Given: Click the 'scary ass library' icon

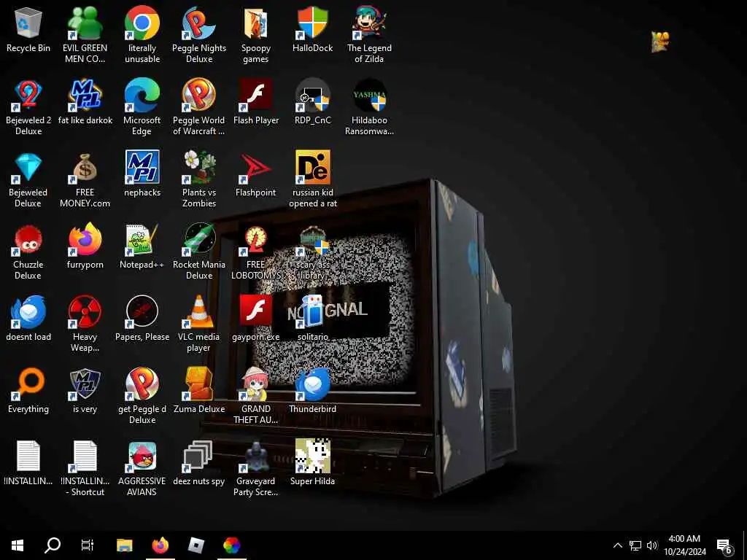Looking at the screenshot, I should 312,239.
